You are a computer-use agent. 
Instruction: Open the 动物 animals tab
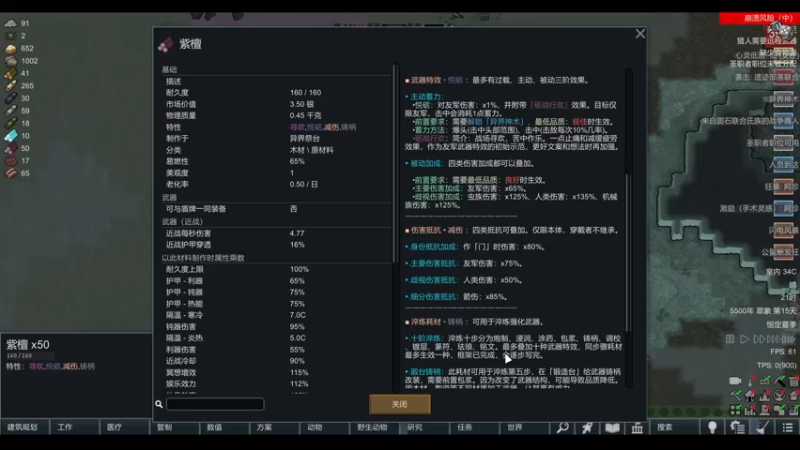tap(324, 427)
